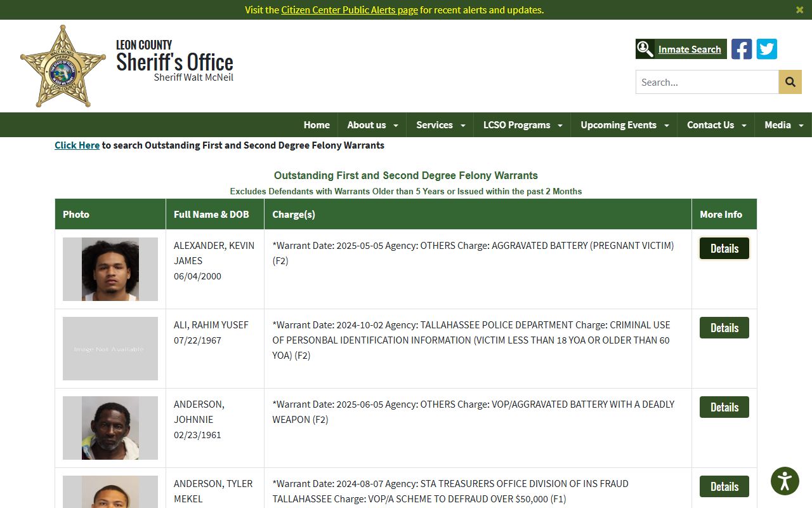The width and height of the screenshot is (812, 508).
Task: Open the Upcoming Events menu
Action: 619,125
